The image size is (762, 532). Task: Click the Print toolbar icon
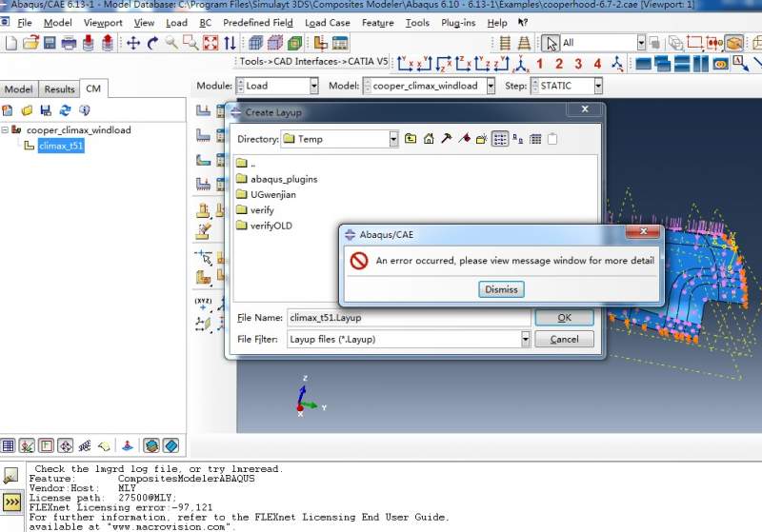pos(69,43)
